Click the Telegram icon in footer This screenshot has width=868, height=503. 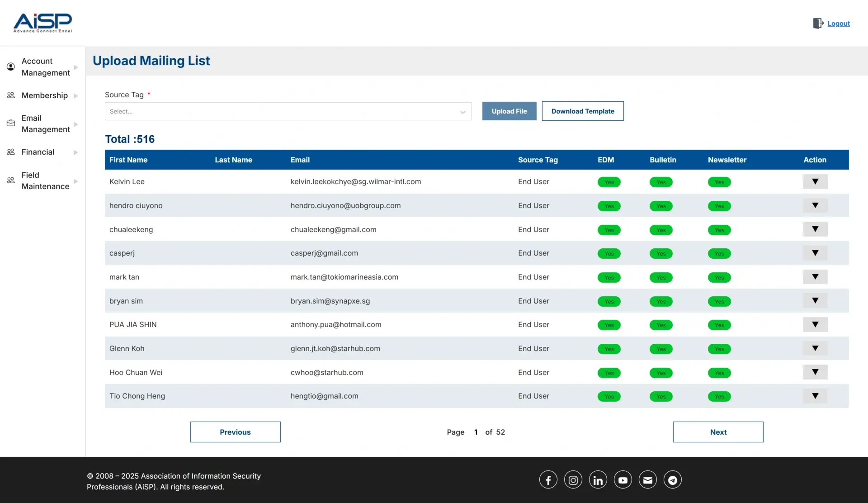click(672, 480)
